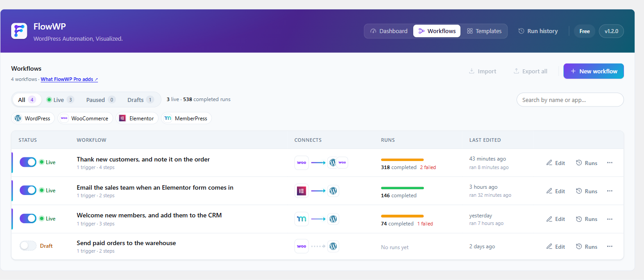The image size is (644, 280).
Task: Open the Dashboard tab
Action: point(389,31)
